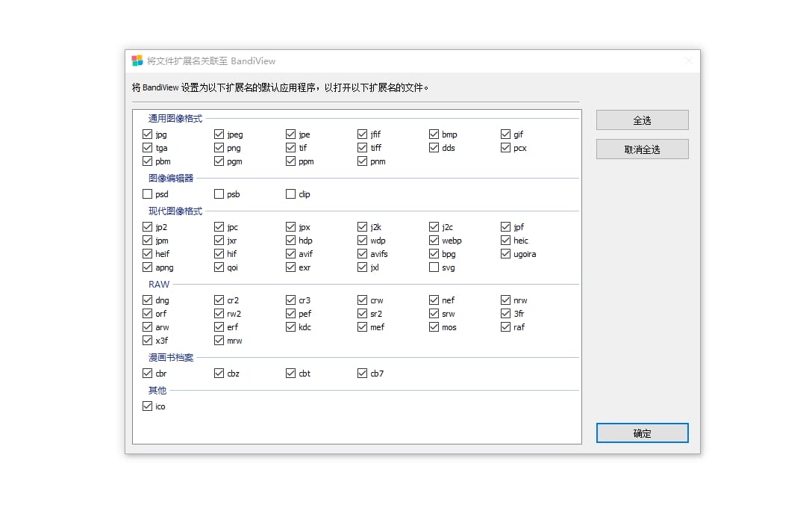Uncheck the hdp format
The image size is (812, 505).
click(x=290, y=240)
